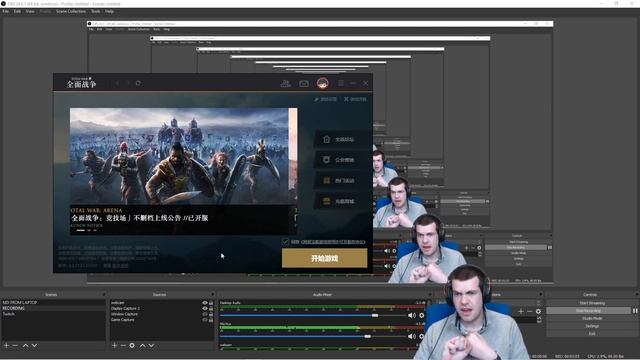640x360 pixels.
Task: Undock the Scenes panel with its header icon
Action: [104, 294]
